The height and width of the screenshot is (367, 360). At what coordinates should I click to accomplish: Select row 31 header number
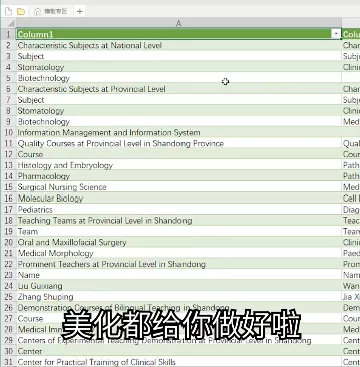[8, 362]
